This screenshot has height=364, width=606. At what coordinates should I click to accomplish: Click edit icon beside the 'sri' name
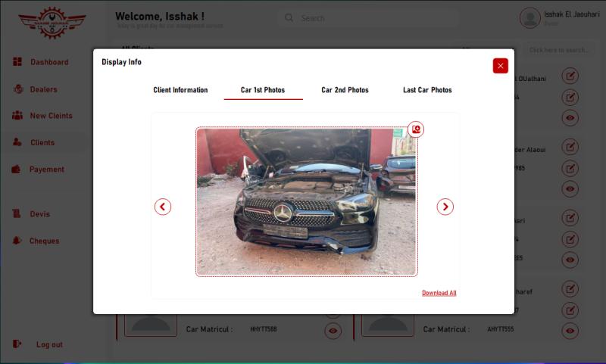570,218
